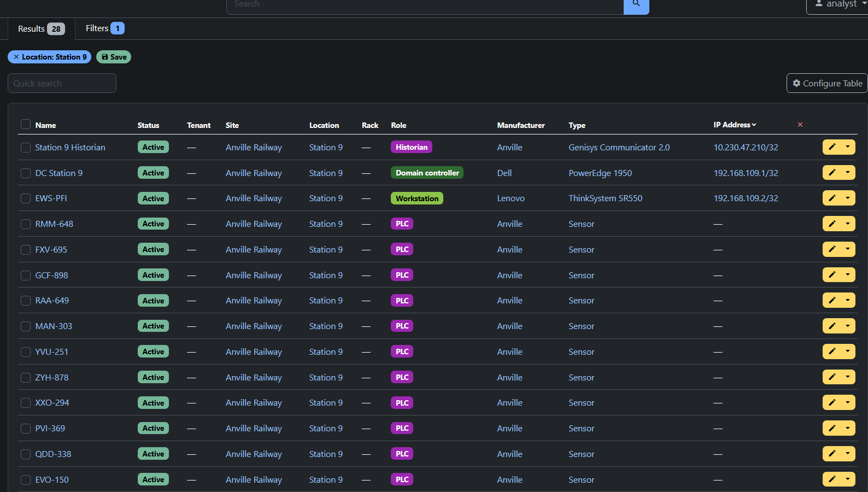Click the Workstation role badge
The width and height of the screenshot is (868, 492).
point(417,198)
